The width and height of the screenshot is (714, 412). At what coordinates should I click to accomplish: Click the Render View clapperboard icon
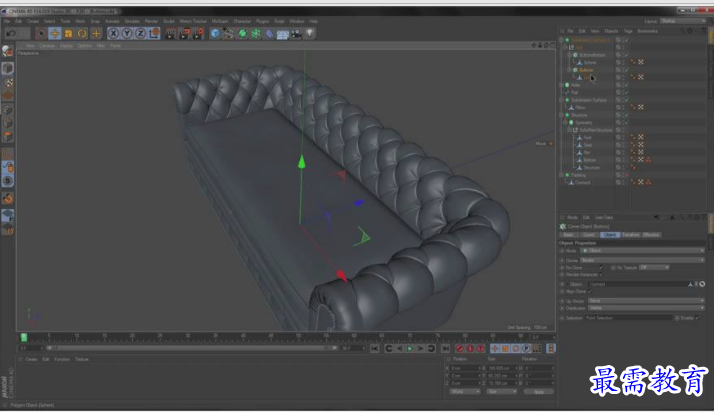coord(170,33)
